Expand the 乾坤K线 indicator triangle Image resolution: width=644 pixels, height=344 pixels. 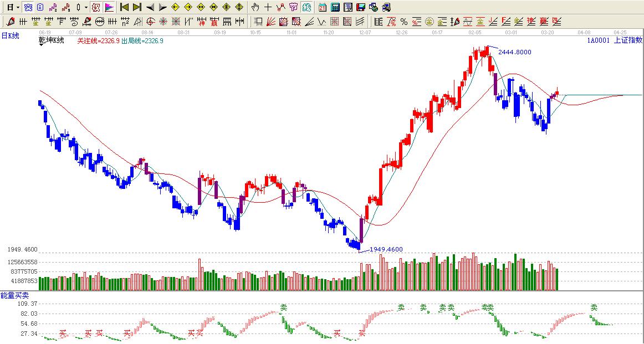click(42, 45)
